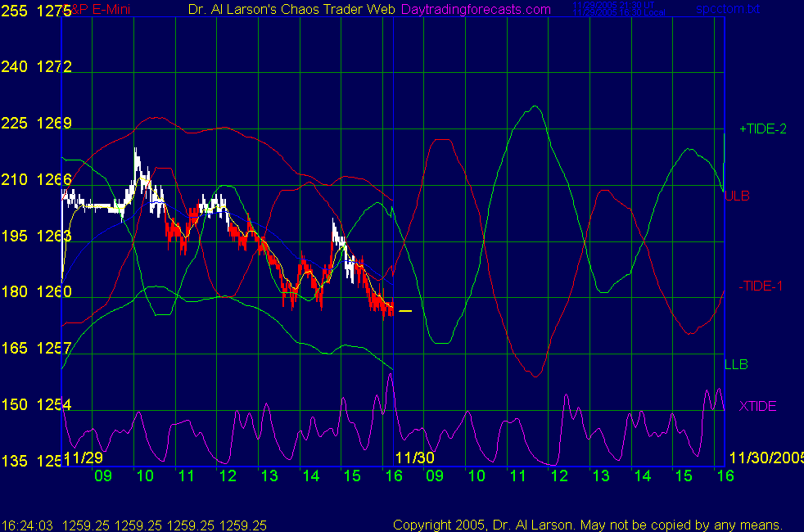Image resolution: width=804 pixels, height=532 pixels.
Task: Click the "1266" price axis label
Action: (x=54, y=179)
